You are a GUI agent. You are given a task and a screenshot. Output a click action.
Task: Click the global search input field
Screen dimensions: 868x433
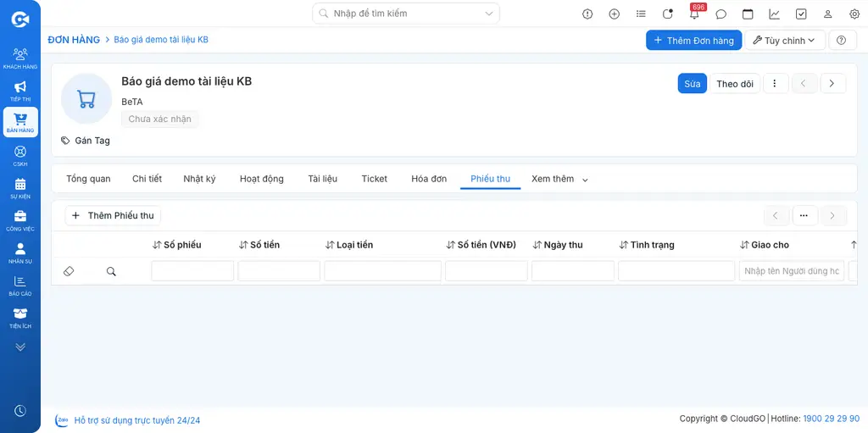click(x=406, y=14)
